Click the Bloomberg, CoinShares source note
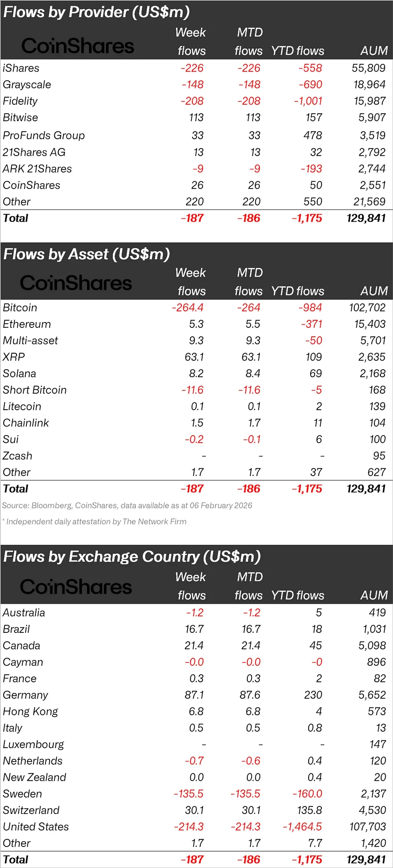 click(127, 505)
